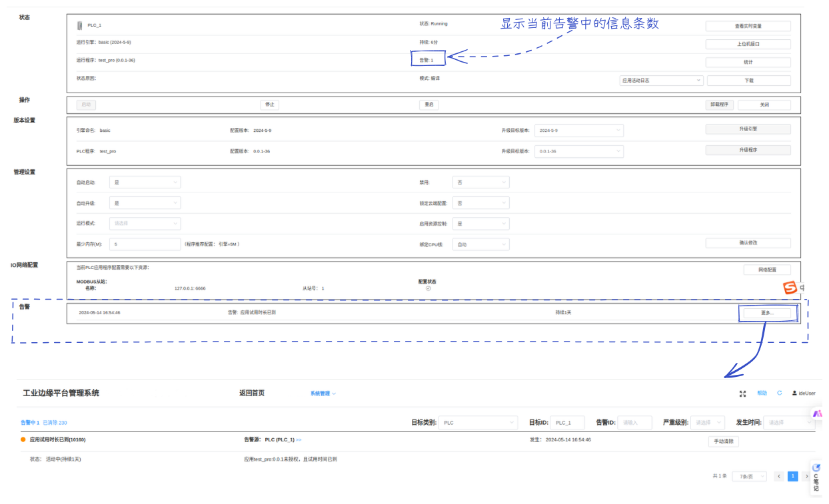Click the ideUser account icon

[794, 393]
